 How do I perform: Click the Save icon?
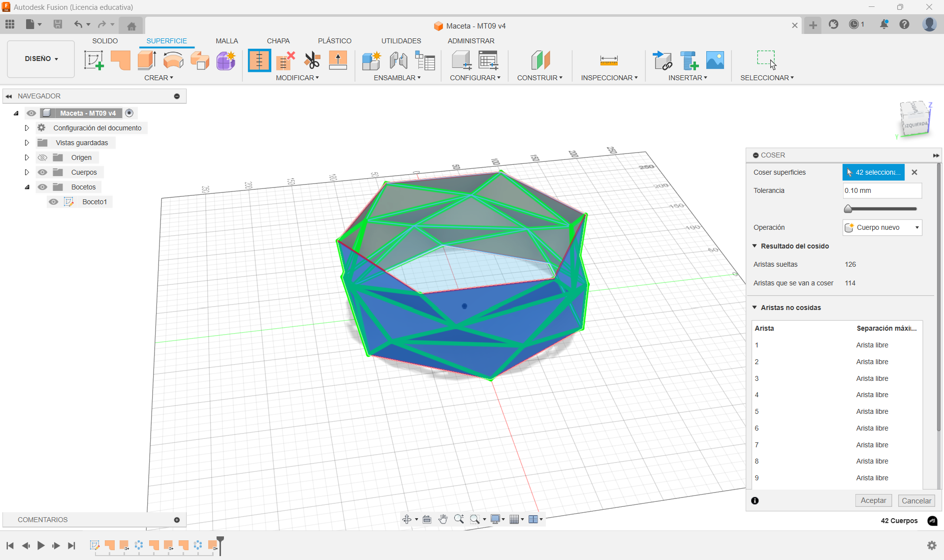(x=58, y=24)
